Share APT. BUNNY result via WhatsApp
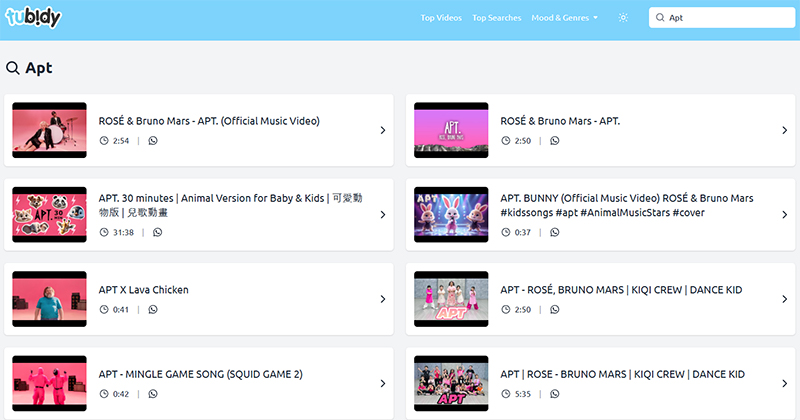This screenshot has width=800, height=420. tap(555, 233)
